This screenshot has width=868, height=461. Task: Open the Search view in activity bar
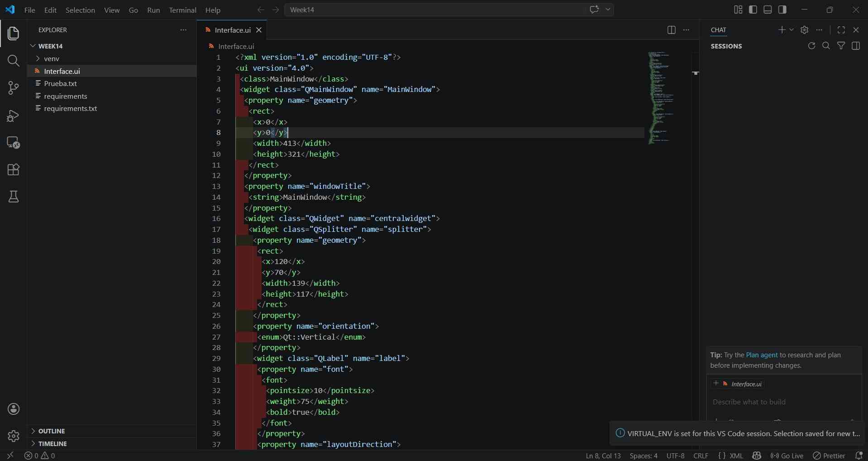tap(14, 61)
